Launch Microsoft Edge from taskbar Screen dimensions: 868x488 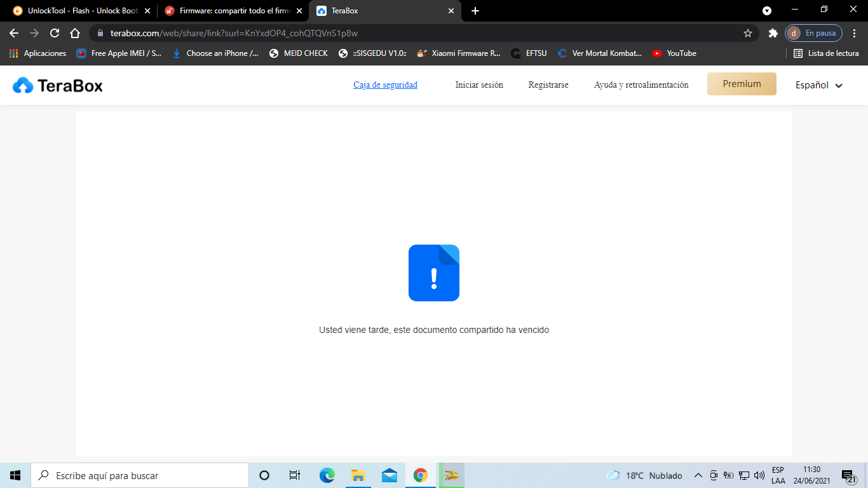(x=327, y=475)
